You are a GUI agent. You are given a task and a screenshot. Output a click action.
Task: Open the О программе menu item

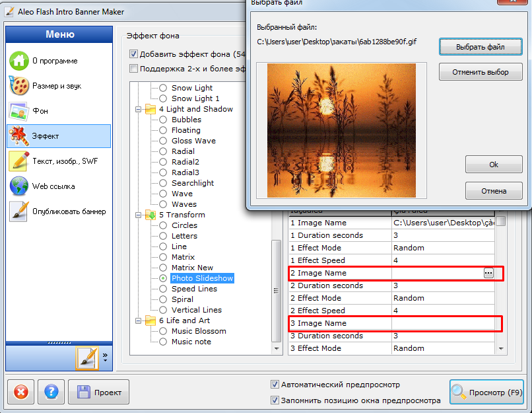pyautogui.click(x=59, y=61)
